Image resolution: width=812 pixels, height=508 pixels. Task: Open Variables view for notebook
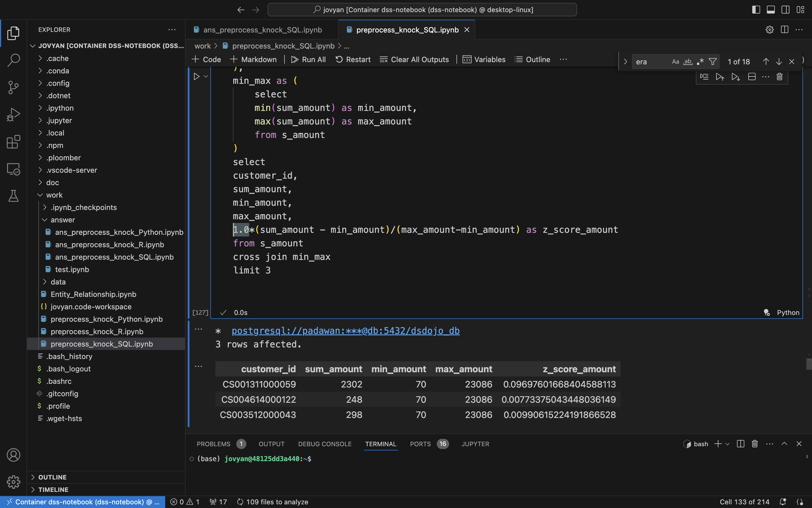(484, 60)
